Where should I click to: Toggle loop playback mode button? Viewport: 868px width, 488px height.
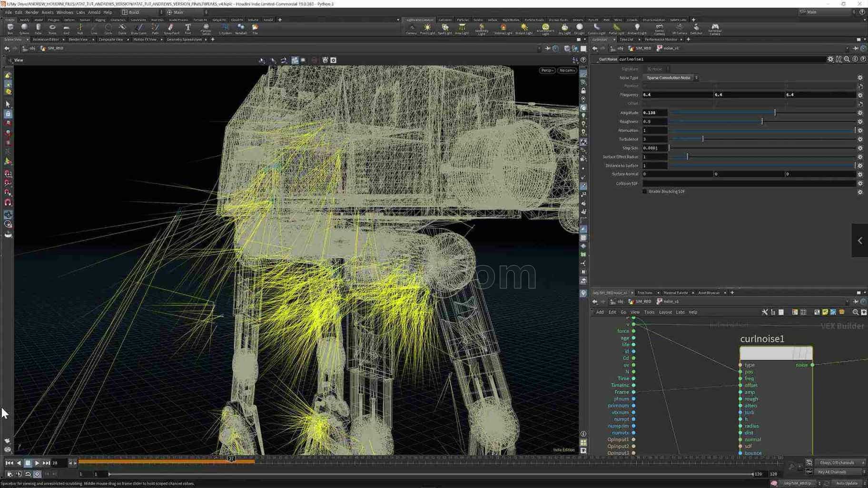pos(28,474)
